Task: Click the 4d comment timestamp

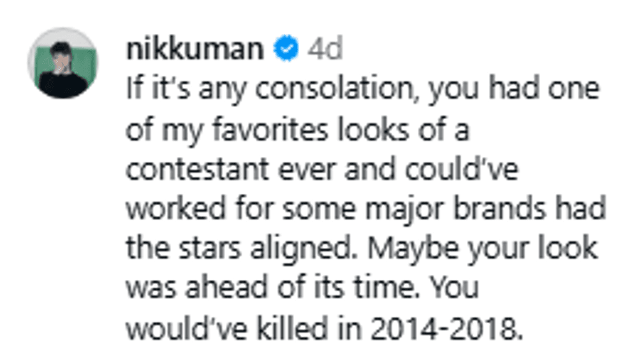Action: click(x=325, y=49)
